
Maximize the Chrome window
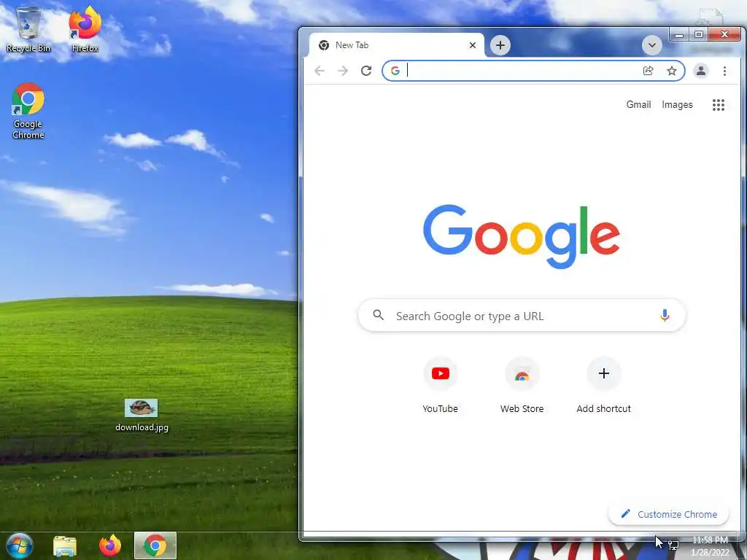coord(698,34)
